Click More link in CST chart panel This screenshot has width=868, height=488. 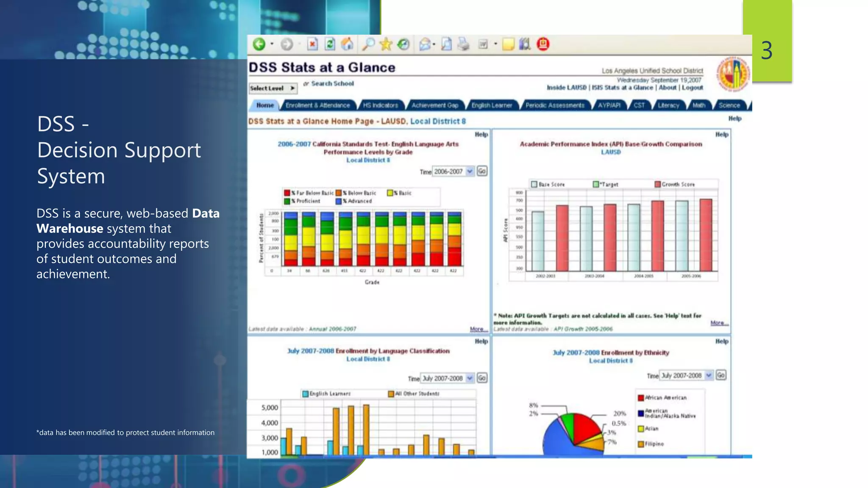coord(479,329)
